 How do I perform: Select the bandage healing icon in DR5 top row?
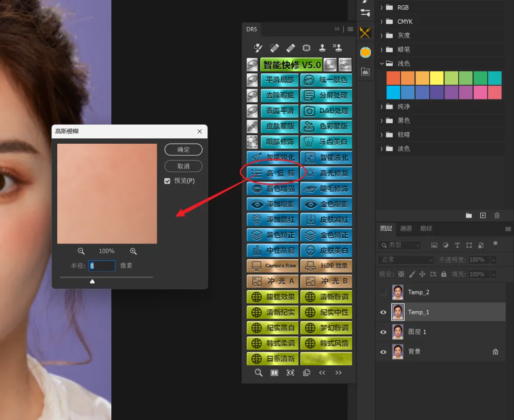click(290, 48)
